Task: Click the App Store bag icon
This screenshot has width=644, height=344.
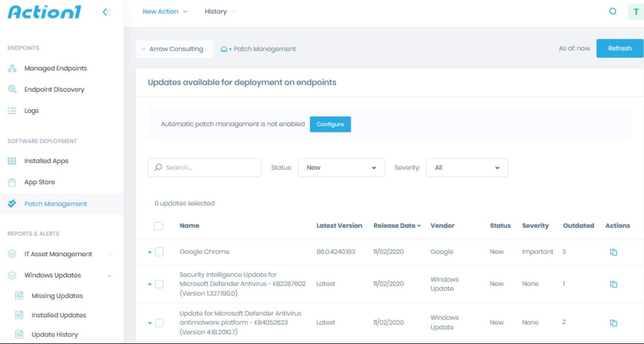Action: tap(12, 182)
